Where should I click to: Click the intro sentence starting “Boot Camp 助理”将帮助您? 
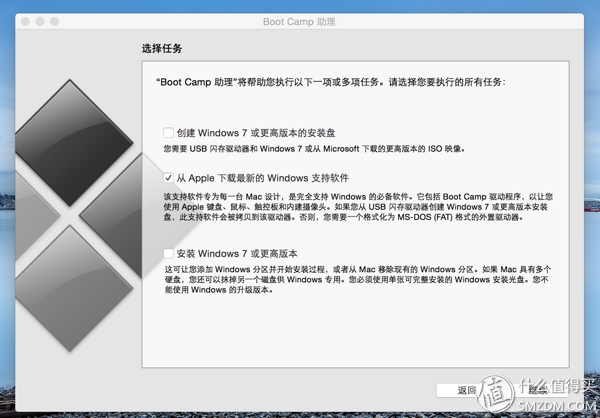pyautogui.click(x=331, y=82)
